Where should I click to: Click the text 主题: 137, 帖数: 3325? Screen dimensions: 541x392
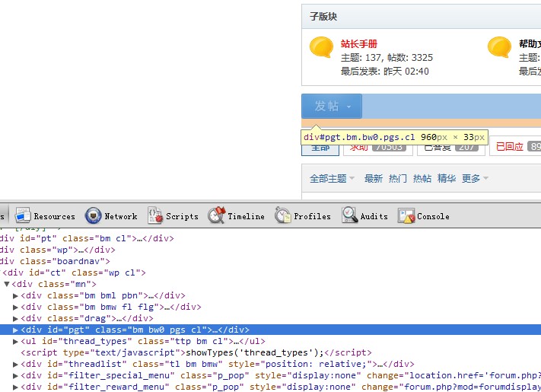click(387, 58)
